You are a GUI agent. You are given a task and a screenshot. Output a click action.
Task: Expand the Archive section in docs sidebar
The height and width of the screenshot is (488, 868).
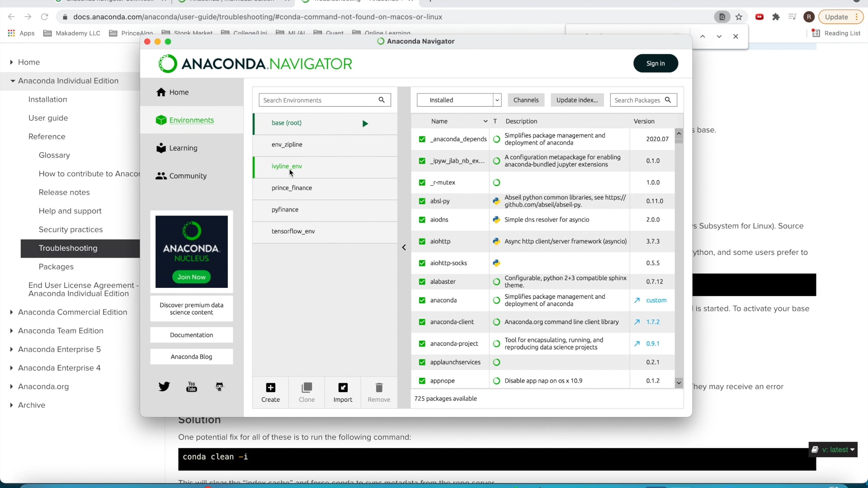(x=11, y=405)
